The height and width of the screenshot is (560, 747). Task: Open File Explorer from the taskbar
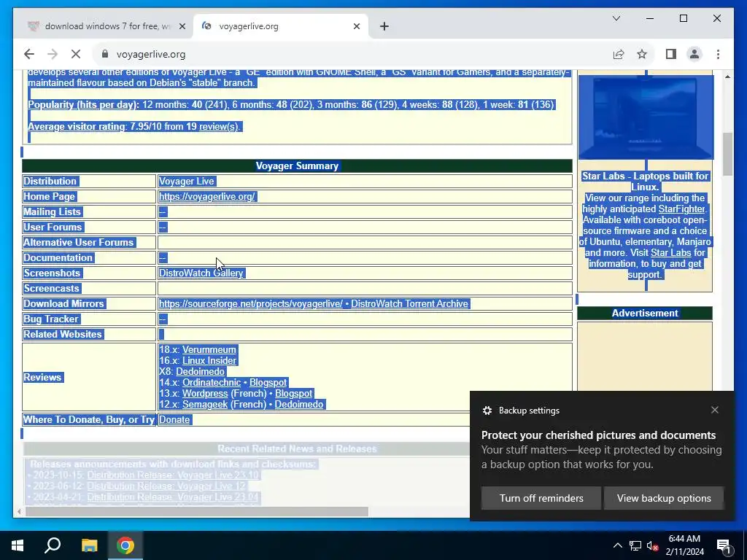tap(89, 545)
